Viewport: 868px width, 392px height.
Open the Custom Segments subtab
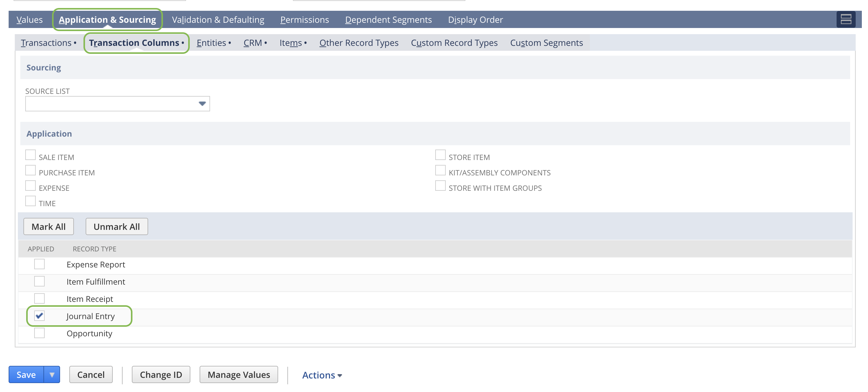[546, 43]
